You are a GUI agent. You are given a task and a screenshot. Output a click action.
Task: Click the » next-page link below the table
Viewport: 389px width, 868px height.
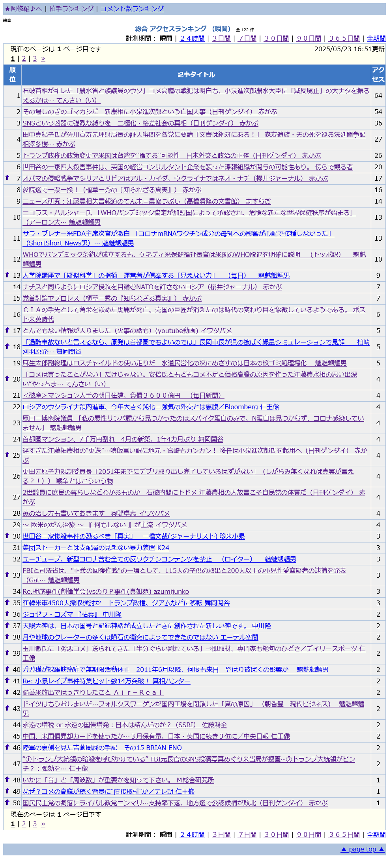point(43,824)
